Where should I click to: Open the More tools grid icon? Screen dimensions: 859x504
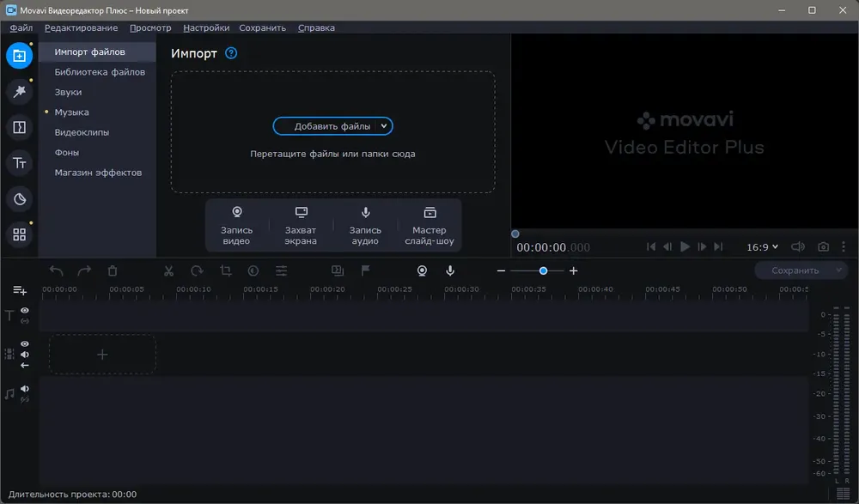19,234
